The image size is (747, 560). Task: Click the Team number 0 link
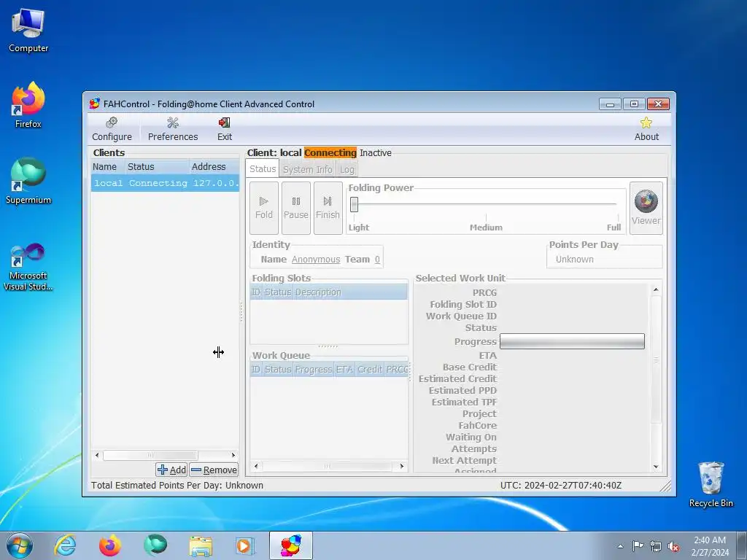(x=377, y=260)
